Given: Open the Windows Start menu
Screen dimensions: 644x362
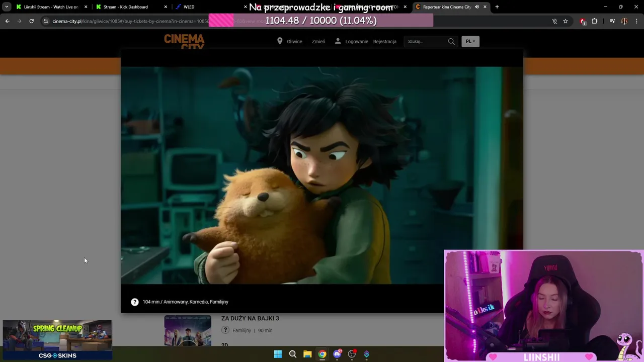Looking at the screenshot, I should 278,354.
